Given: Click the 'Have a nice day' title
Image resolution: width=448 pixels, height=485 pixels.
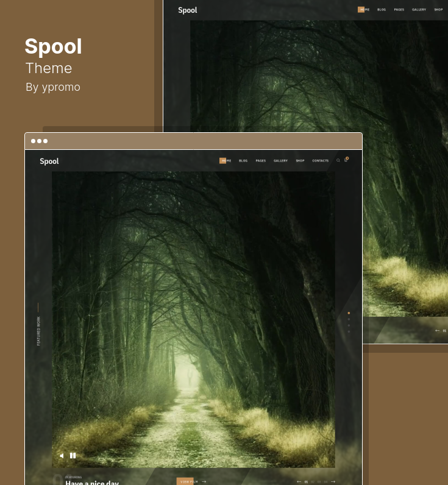Looking at the screenshot, I should [92, 482].
